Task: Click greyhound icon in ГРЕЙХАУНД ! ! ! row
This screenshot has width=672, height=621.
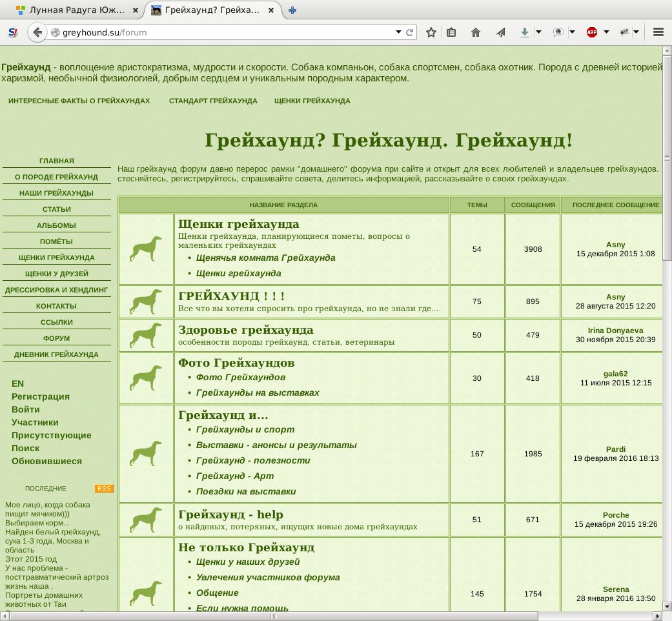Action: point(146,301)
